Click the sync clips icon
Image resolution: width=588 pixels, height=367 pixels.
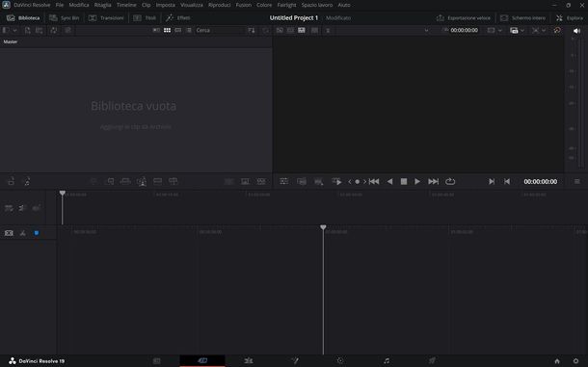coord(54,31)
